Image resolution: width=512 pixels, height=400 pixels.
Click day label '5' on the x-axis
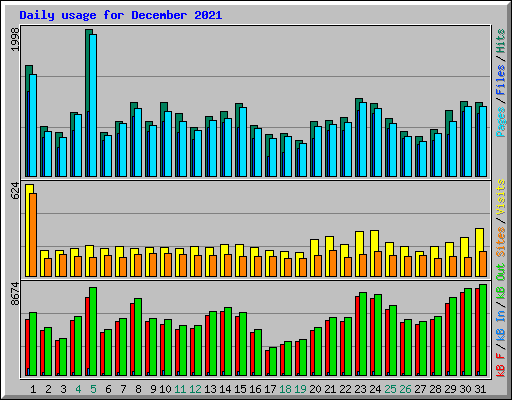93,389
